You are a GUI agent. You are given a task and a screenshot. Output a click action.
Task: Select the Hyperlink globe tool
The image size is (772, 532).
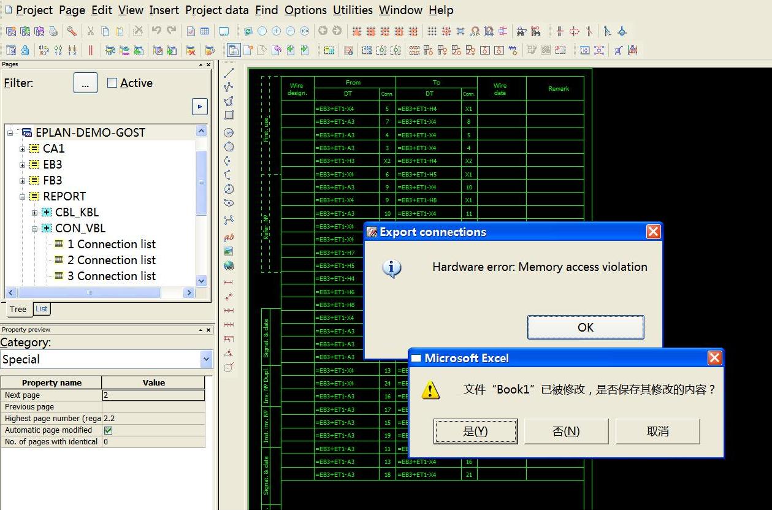[229, 265]
